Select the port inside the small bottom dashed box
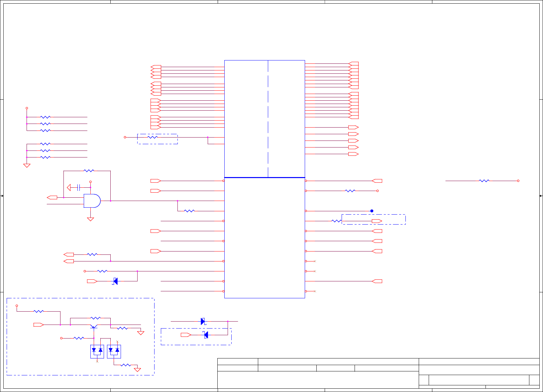Viewport: 543px width, 392px height. pos(186,335)
